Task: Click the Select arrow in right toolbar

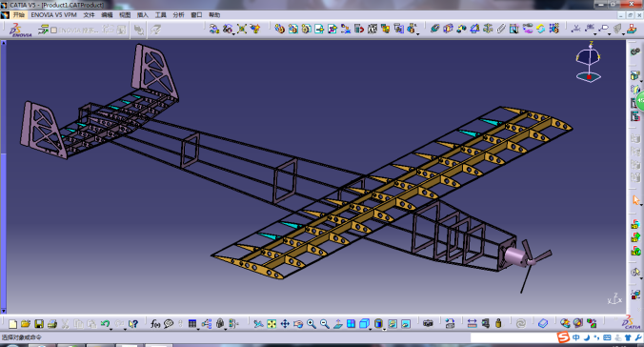Action: tap(635, 200)
